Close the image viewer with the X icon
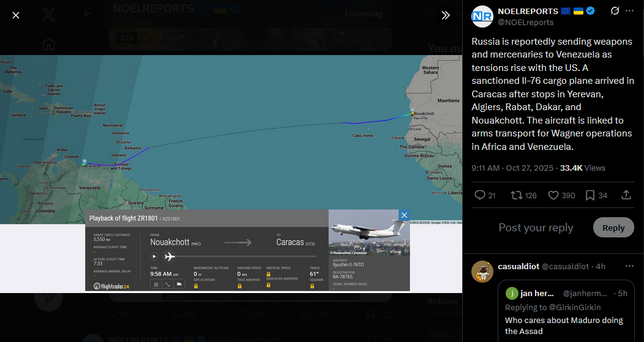This screenshot has height=342, width=644. click(15, 15)
